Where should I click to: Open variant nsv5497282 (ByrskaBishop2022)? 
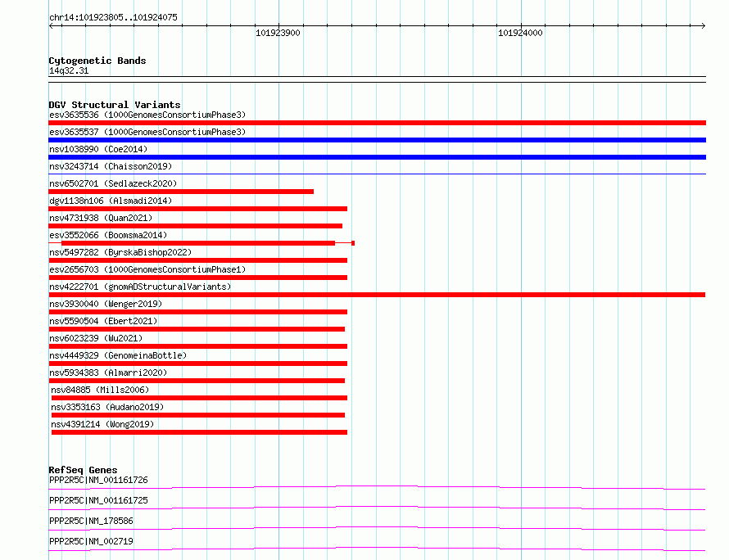(120, 252)
